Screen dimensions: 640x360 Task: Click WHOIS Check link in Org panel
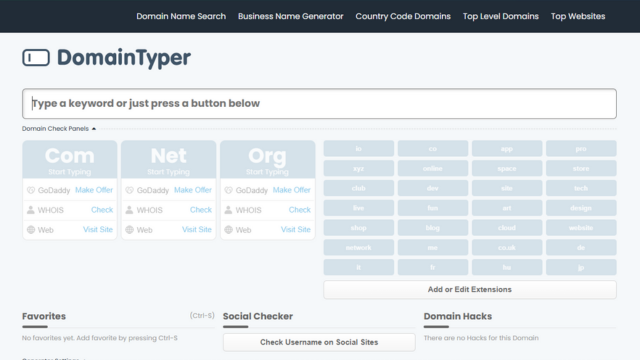pyautogui.click(x=300, y=210)
